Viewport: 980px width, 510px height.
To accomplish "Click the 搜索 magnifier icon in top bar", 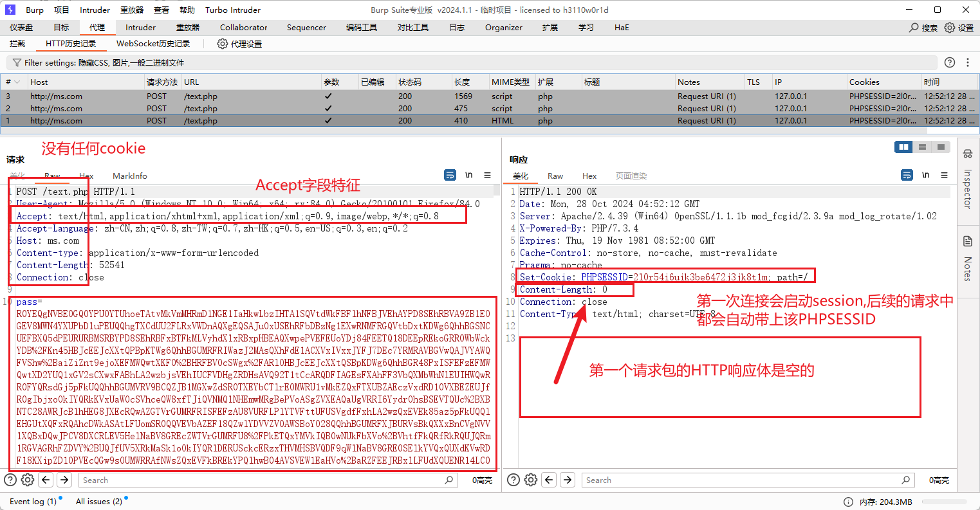I will [x=914, y=28].
